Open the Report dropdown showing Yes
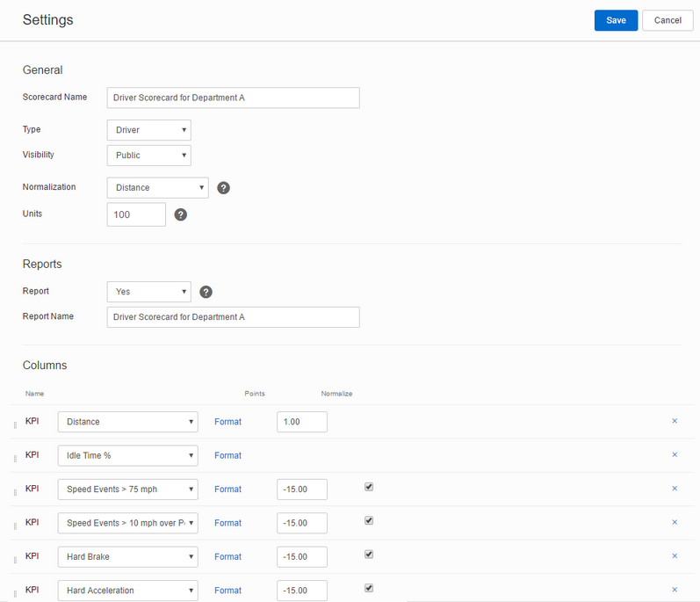700x602 pixels. click(149, 292)
